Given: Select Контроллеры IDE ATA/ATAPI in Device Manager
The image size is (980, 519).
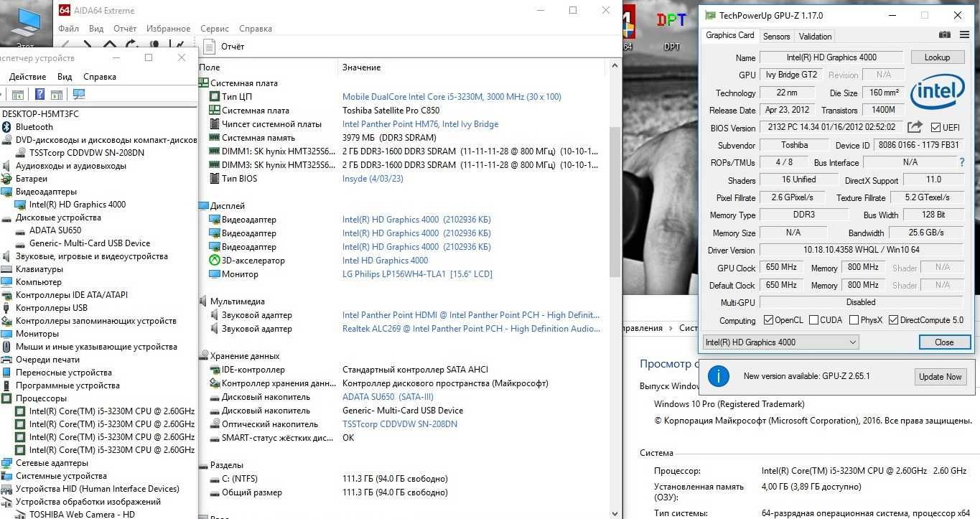Looking at the screenshot, I should pyautogui.click(x=72, y=295).
